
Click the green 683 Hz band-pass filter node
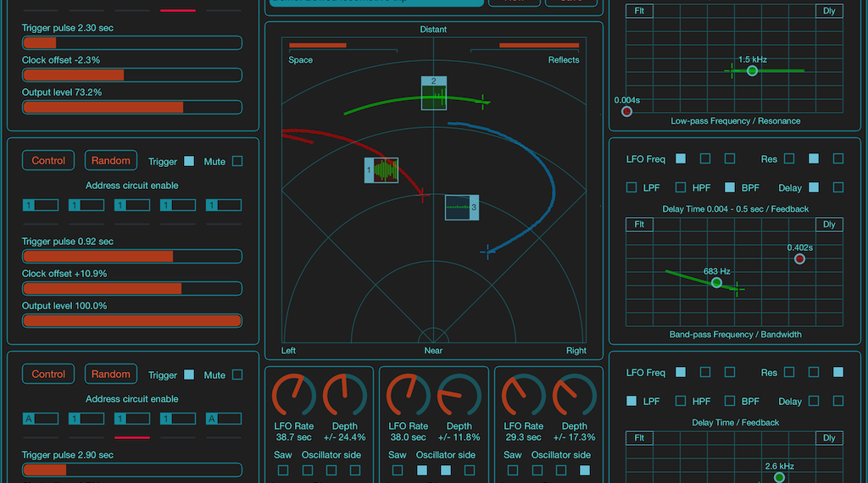click(717, 282)
